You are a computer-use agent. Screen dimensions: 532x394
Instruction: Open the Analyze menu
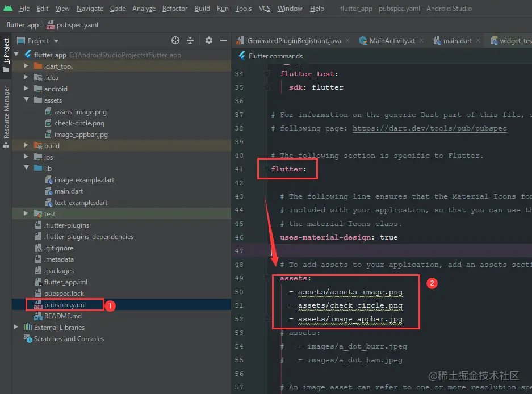(x=144, y=9)
